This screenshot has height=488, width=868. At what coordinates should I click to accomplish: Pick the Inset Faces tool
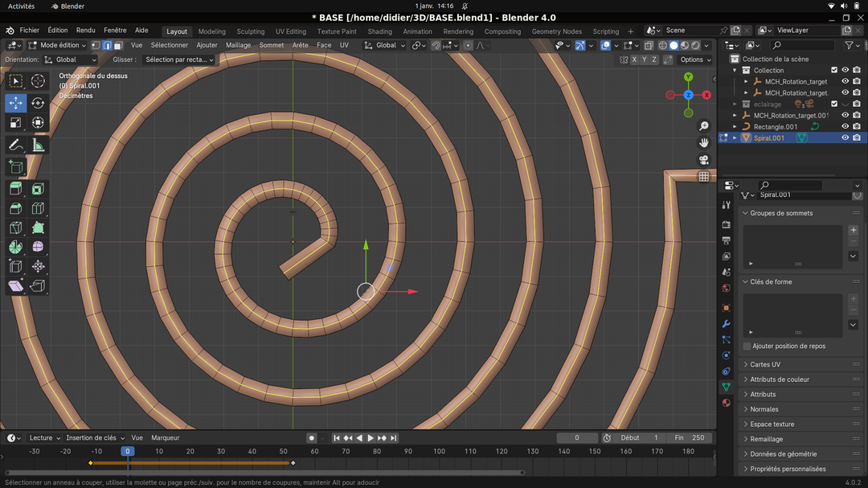[38, 189]
